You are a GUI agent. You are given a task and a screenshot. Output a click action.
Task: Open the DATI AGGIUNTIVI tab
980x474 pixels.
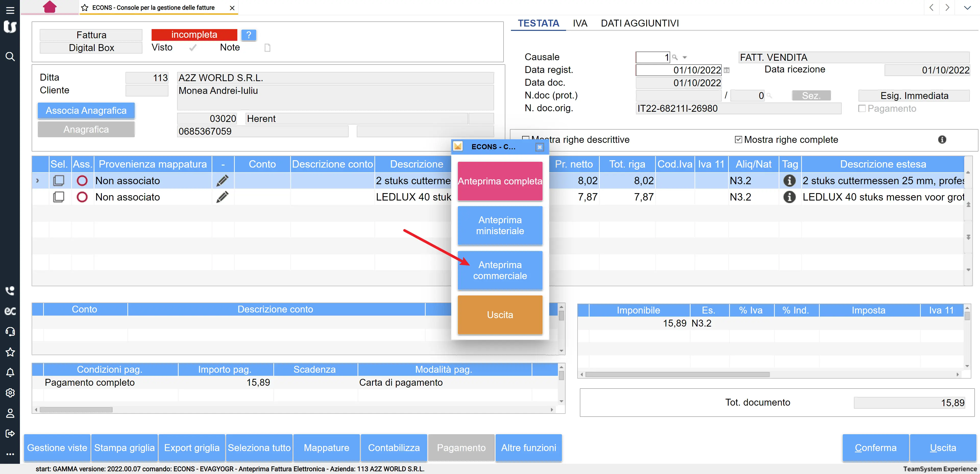640,23
